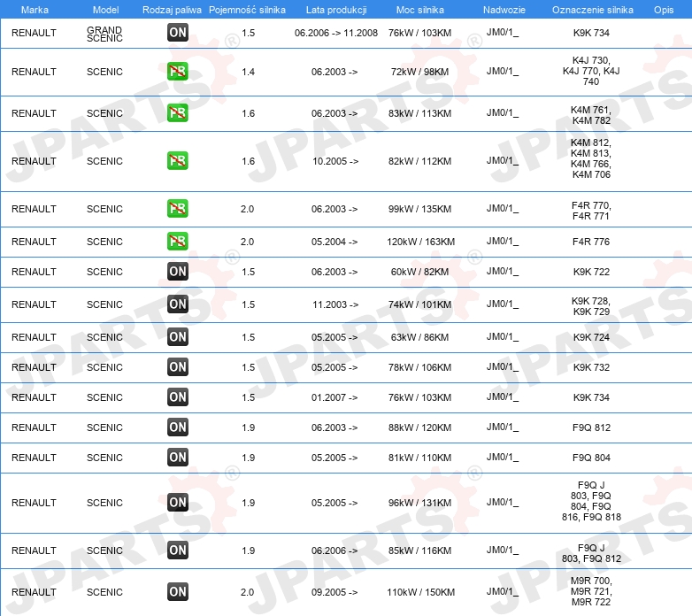Select the GRAND SCENIC model cell
692x616 pixels.
coord(104,34)
